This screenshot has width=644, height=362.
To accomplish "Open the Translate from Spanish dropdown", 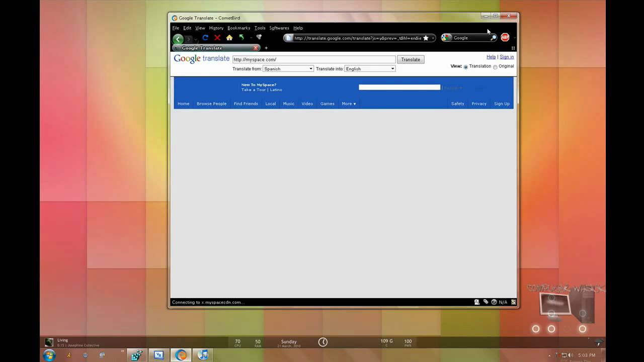I will click(x=288, y=69).
